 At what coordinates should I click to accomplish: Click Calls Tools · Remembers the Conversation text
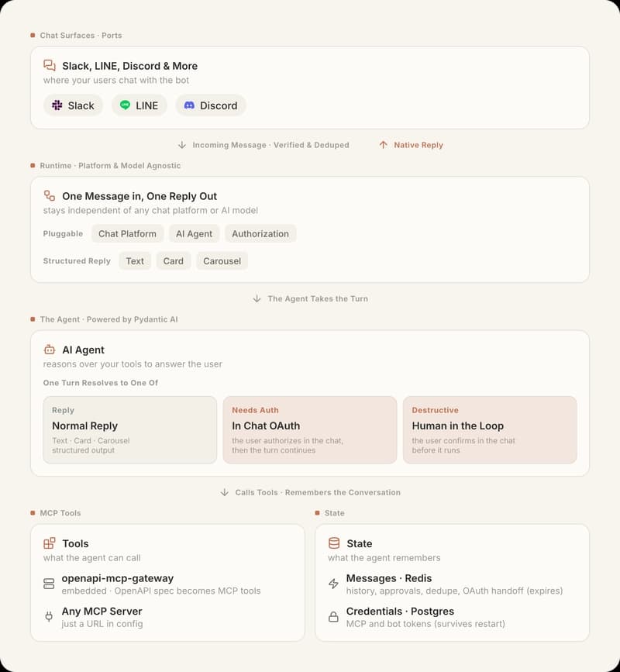(318, 492)
